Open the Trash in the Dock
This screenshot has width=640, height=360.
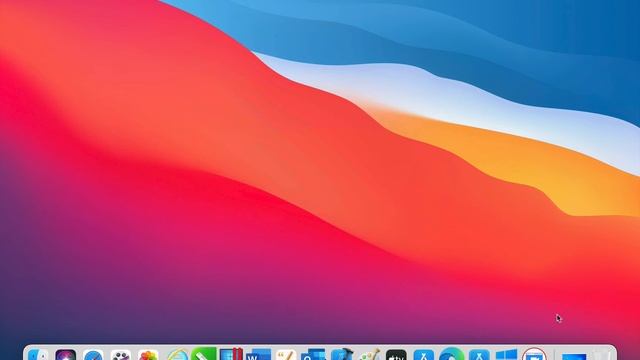coord(601,355)
